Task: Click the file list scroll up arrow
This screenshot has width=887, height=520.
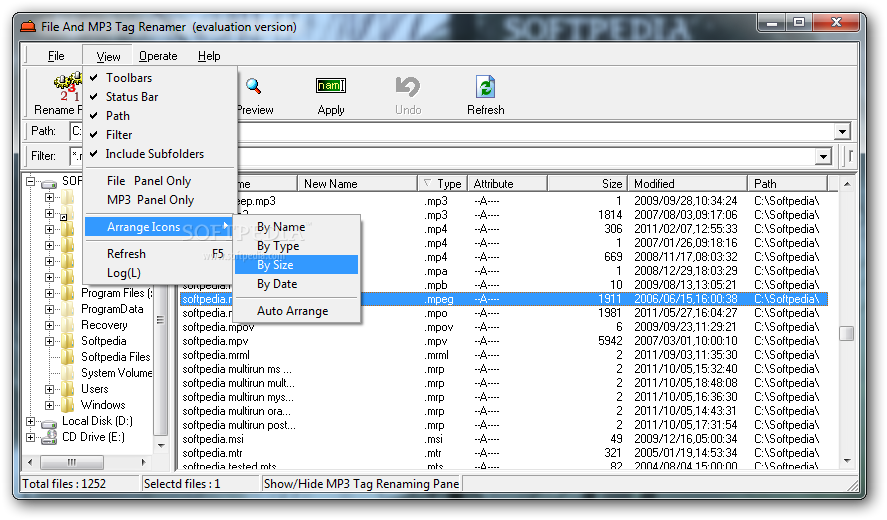Action: [x=847, y=184]
